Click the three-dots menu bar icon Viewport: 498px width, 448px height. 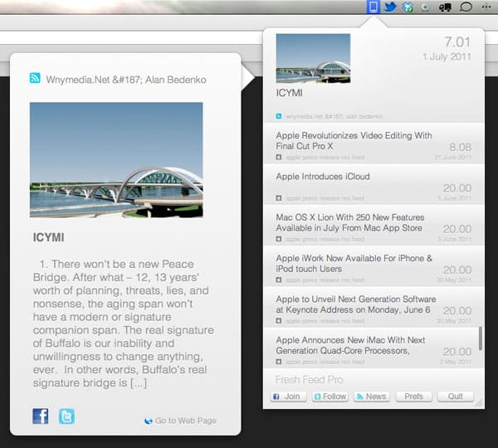pyautogui.click(x=486, y=7)
